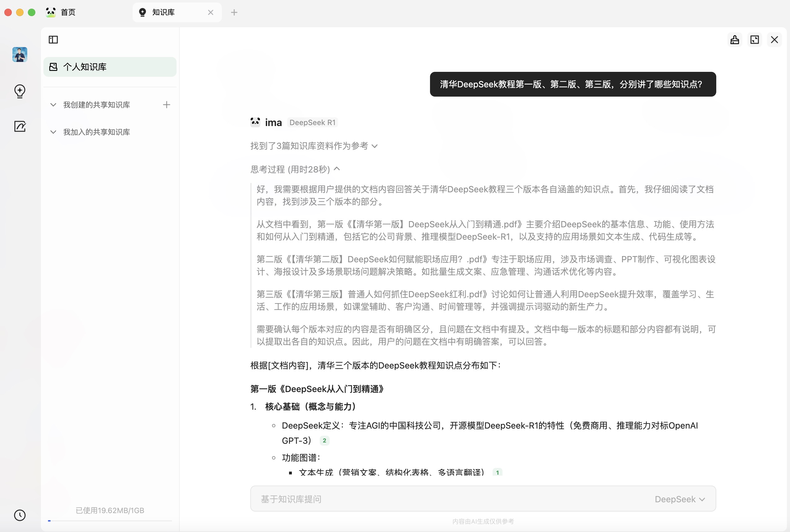This screenshot has height=532, width=790.
Task: Focus the 基于知识库提问 input field
Action: click(x=441, y=499)
